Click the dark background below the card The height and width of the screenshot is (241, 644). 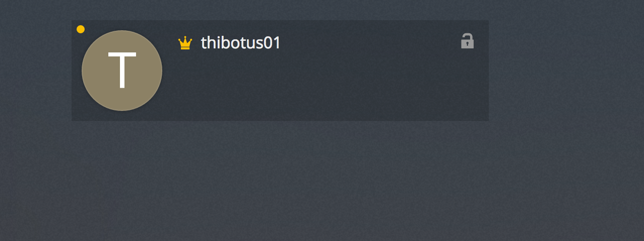(x=323, y=182)
